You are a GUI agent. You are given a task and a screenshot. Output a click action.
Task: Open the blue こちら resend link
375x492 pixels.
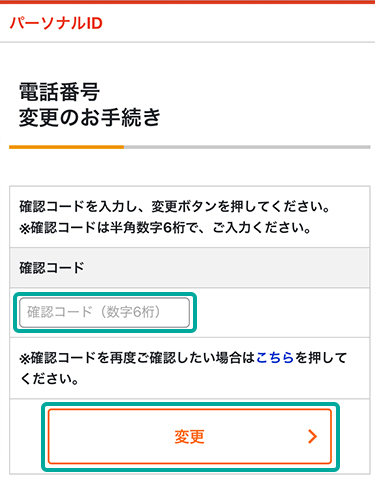click(x=275, y=358)
